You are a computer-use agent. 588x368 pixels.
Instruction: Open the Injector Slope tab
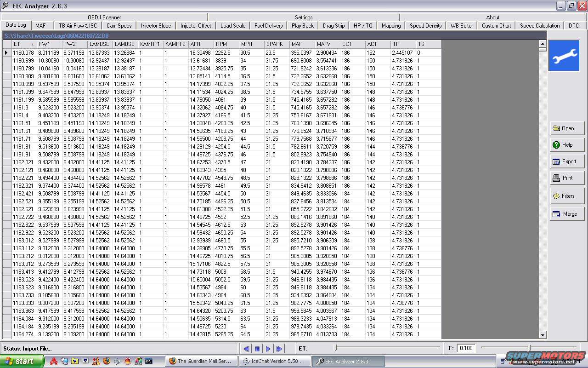pyautogui.click(x=156, y=26)
